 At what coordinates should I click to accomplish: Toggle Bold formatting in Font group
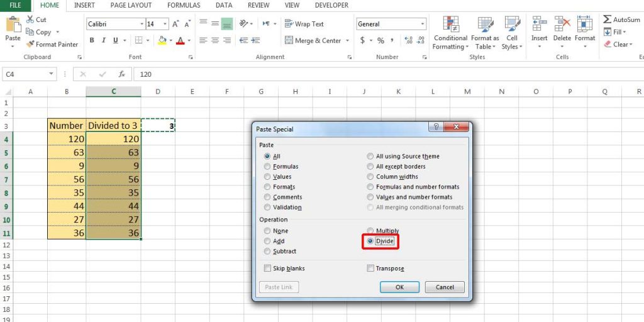click(x=92, y=40)
